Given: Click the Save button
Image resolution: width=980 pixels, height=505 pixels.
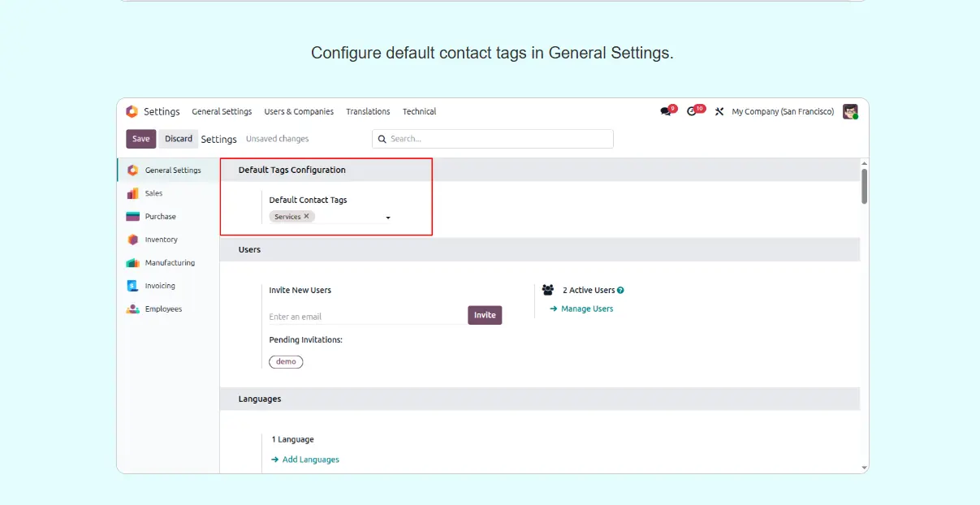Looking at the screenshot, I should click(140, 139).
